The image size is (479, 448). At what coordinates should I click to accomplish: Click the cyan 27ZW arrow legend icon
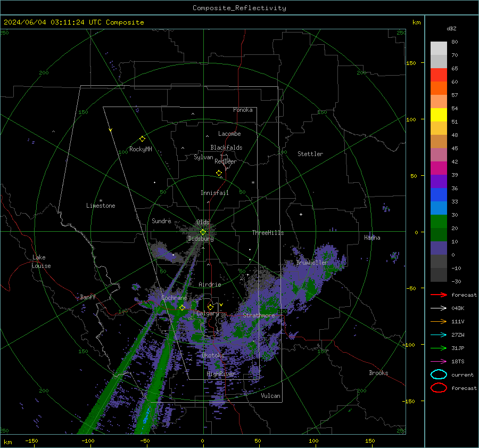click(x=439, y=335)
